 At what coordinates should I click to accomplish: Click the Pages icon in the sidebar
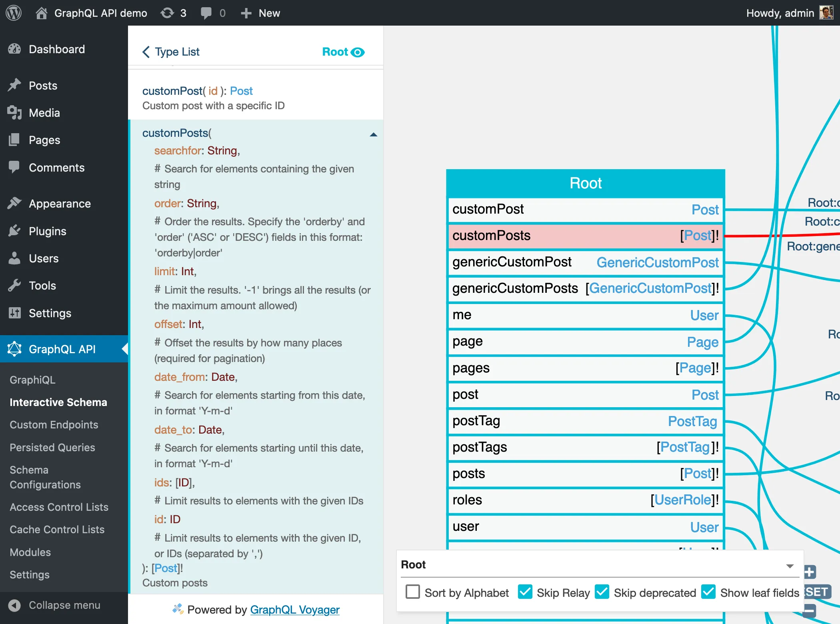tap(14, 140)
